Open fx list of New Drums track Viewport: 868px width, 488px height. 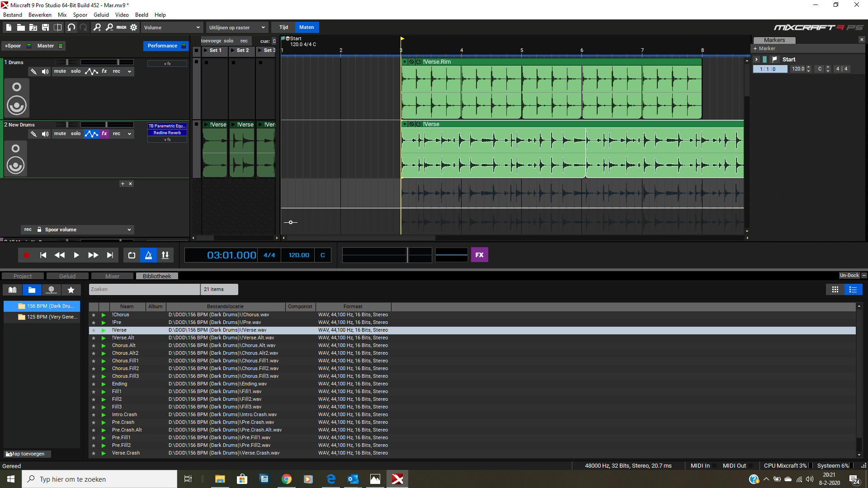[104, 134]
